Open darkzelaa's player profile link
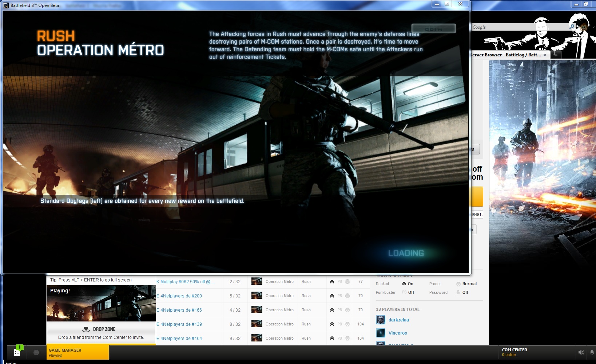The image size is (596, 364). click(399, 320)
